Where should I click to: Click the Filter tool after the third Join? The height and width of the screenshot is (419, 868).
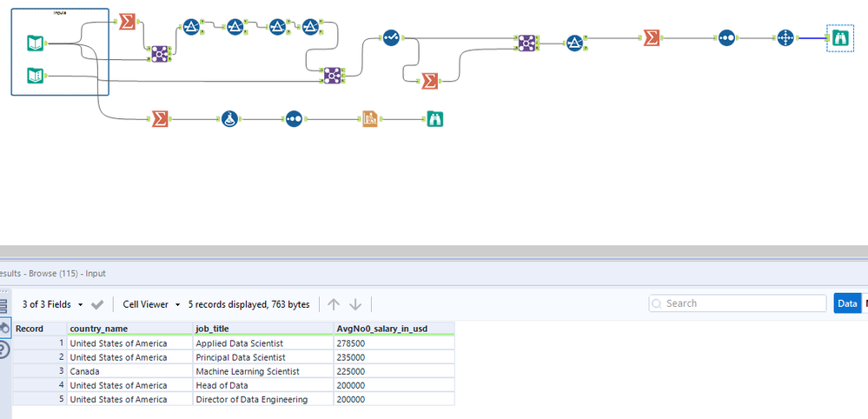pyautogui.click(x=574, y=43)
